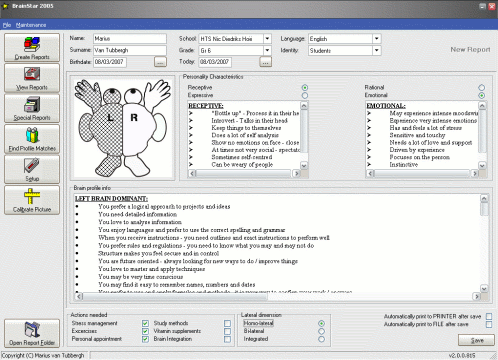498x360 pixels.
Task: Select the Receptive radio button
Action: coord(305,88)
